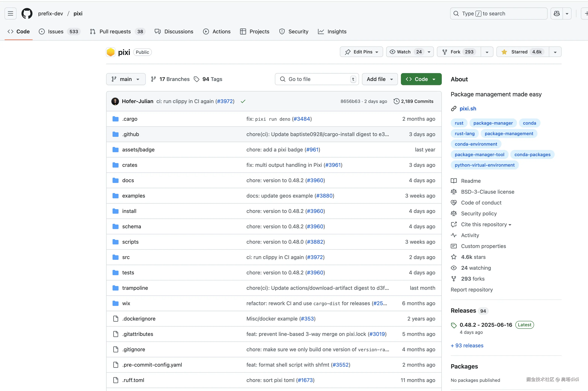
Task: Click the branch icon beside 17 Branches
Action: click(153, 79)
